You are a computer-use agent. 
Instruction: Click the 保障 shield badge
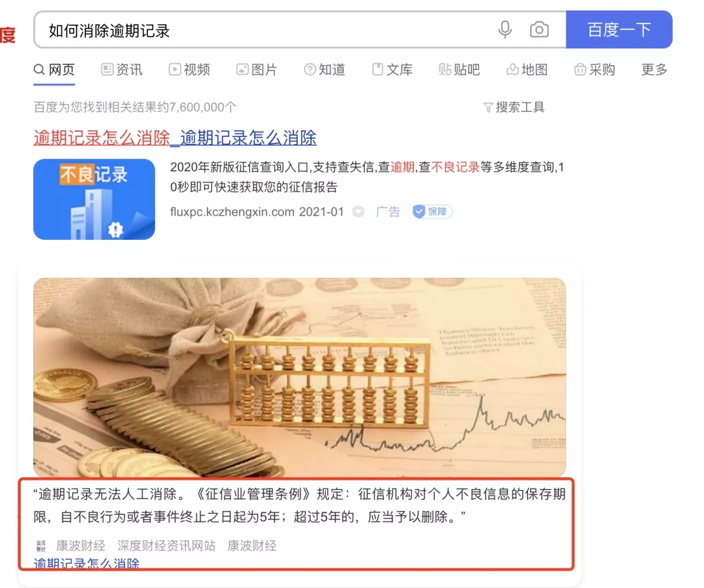point(432,211)
